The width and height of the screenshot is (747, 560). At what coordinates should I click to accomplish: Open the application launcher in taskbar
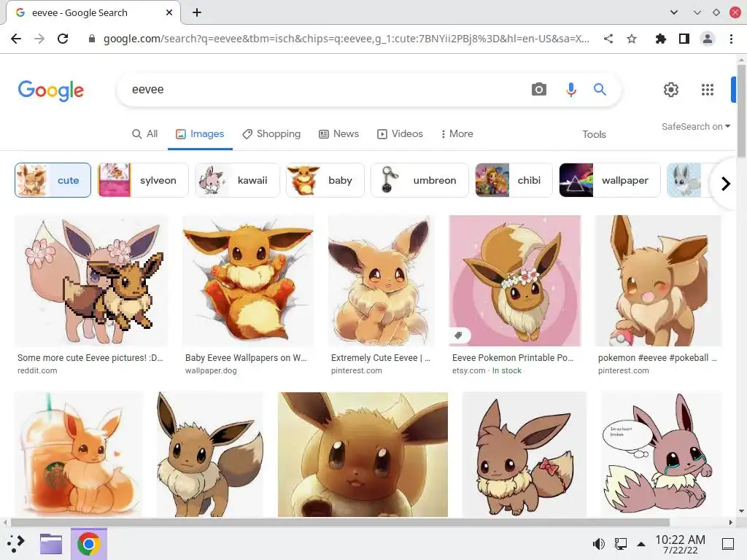[x=16, y=544]
